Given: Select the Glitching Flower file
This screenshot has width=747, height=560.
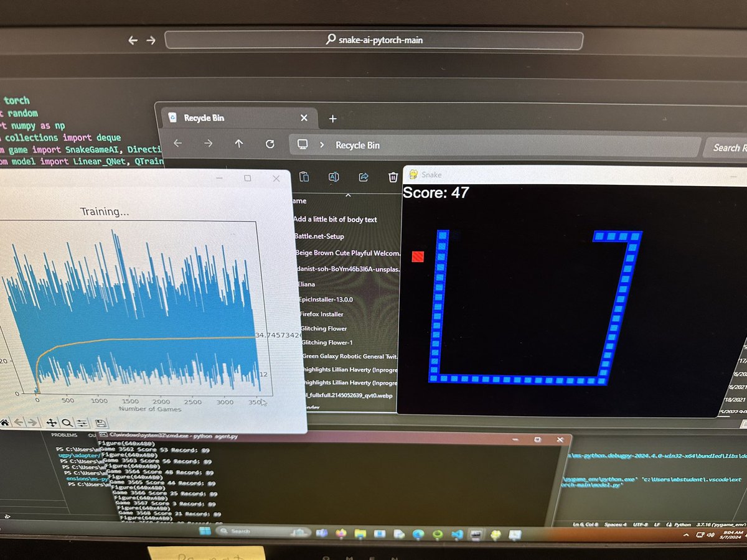Looking at the screenshot, I should coord(324,328).
